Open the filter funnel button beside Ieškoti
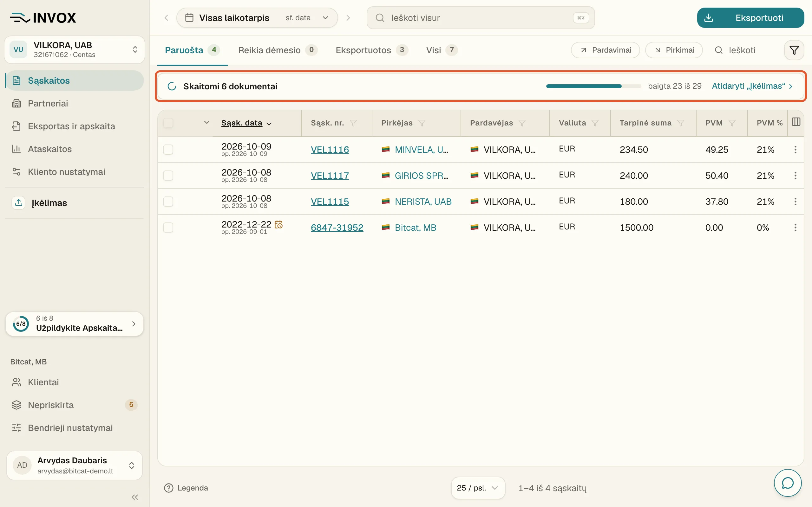 pyautogui.click(x=794, y=50)
